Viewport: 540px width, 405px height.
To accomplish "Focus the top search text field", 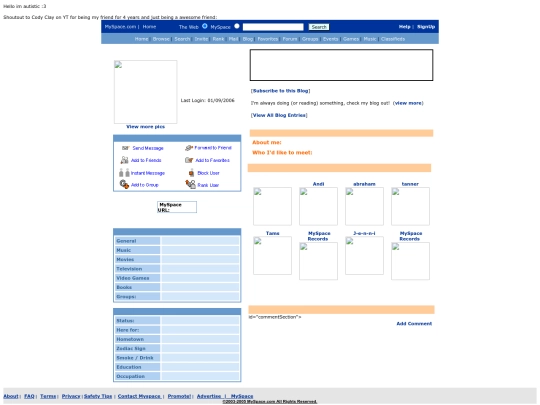I will click(x=273, y=27).
